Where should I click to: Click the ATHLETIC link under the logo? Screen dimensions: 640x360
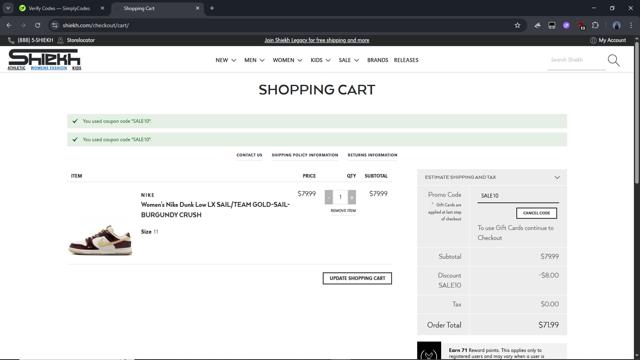pyautogui.click(x=16, y=68)
